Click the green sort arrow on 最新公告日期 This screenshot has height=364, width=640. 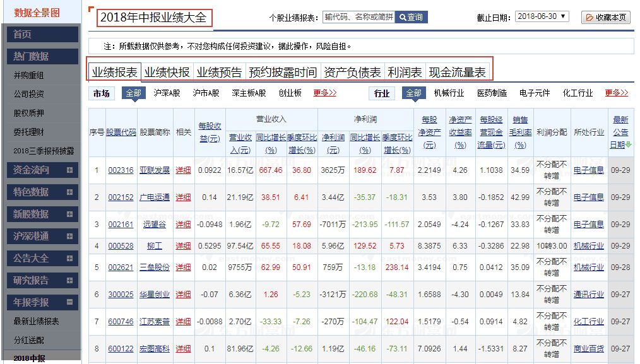pyautogui.click(x=629, y=145)
